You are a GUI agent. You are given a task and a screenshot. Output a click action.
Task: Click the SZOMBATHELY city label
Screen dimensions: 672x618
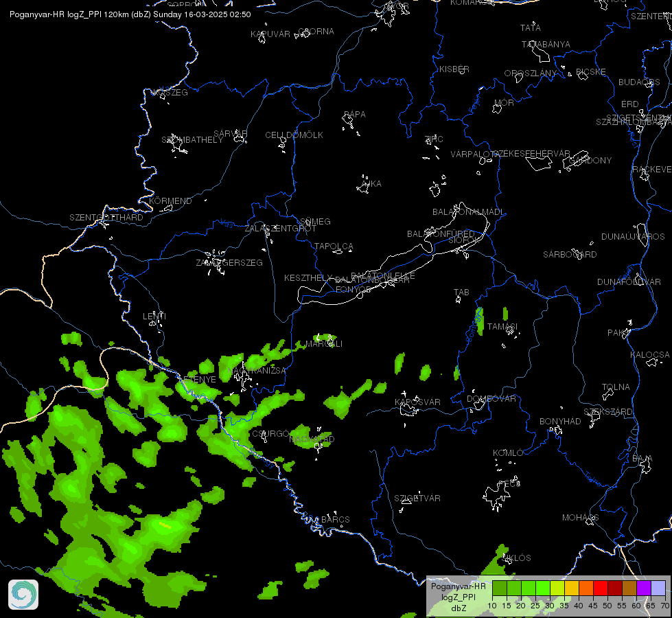coord(192,140)
